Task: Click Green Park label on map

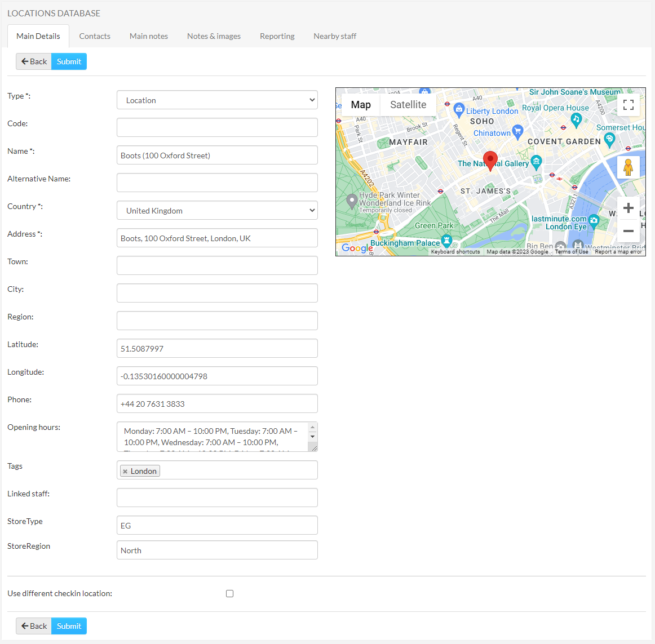Action: point(433,225)
